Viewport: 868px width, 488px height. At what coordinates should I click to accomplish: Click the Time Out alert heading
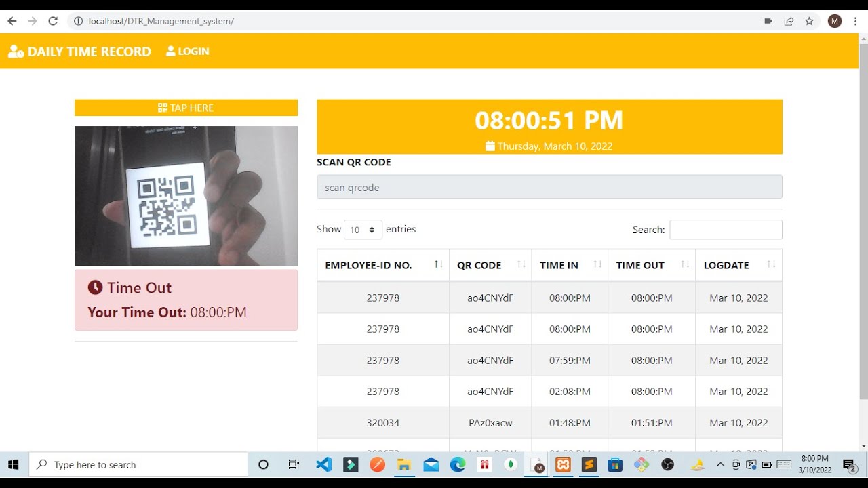tap(130, 288)
